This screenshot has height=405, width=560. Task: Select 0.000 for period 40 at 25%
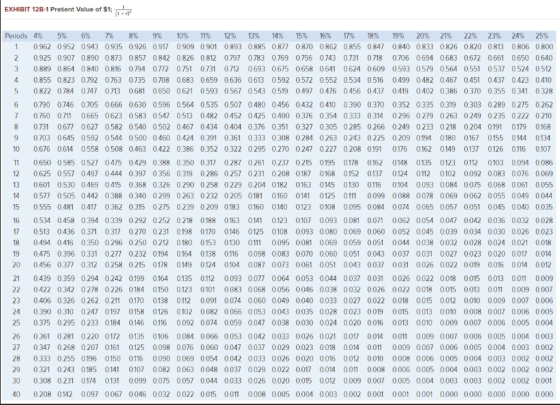(x=544, y=394)
